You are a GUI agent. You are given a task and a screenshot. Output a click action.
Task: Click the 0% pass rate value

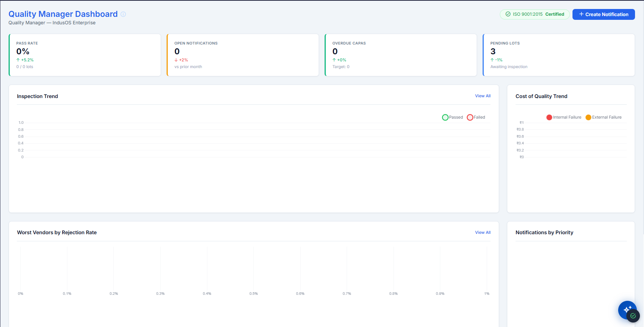click(x=23, y=51)
